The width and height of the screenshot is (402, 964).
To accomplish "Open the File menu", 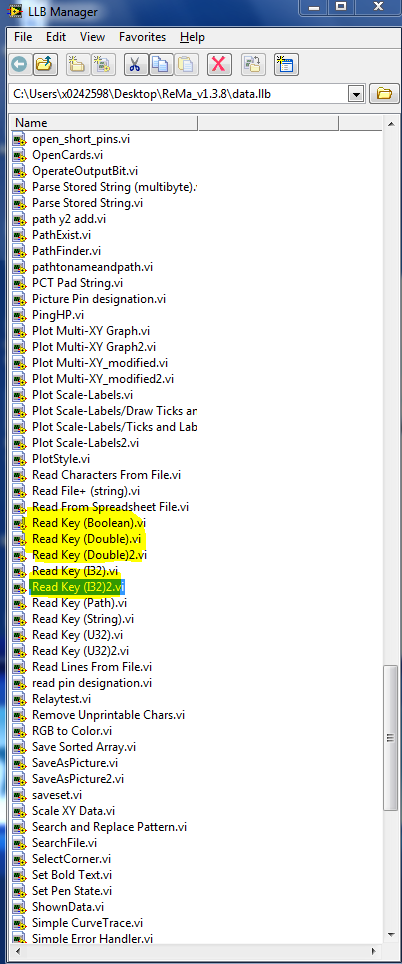I will tap(23, 37).
